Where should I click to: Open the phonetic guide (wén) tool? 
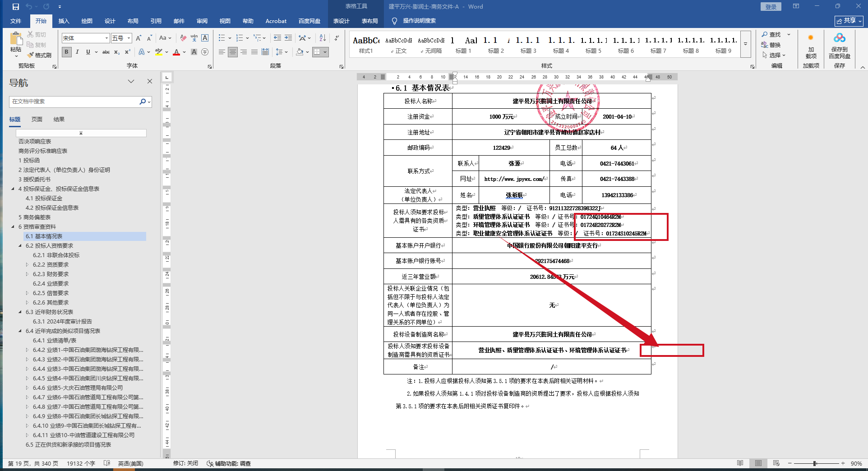(x=194, y=38)
